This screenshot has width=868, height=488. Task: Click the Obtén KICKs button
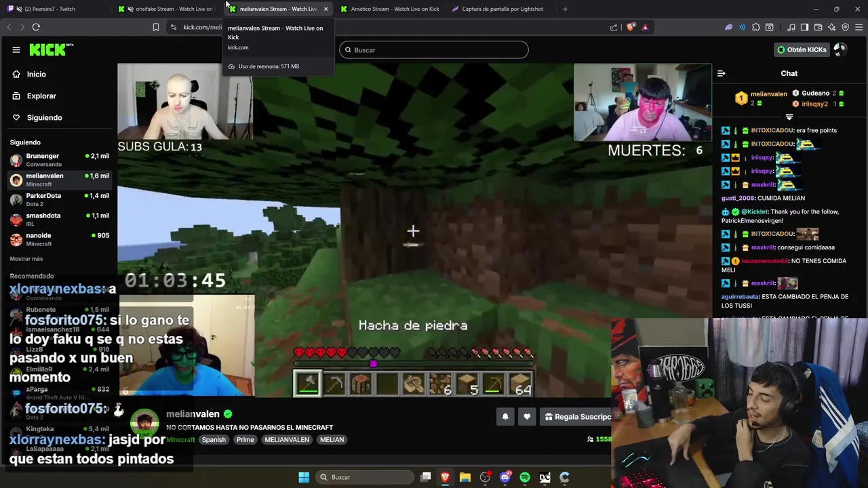click(802, 49)
